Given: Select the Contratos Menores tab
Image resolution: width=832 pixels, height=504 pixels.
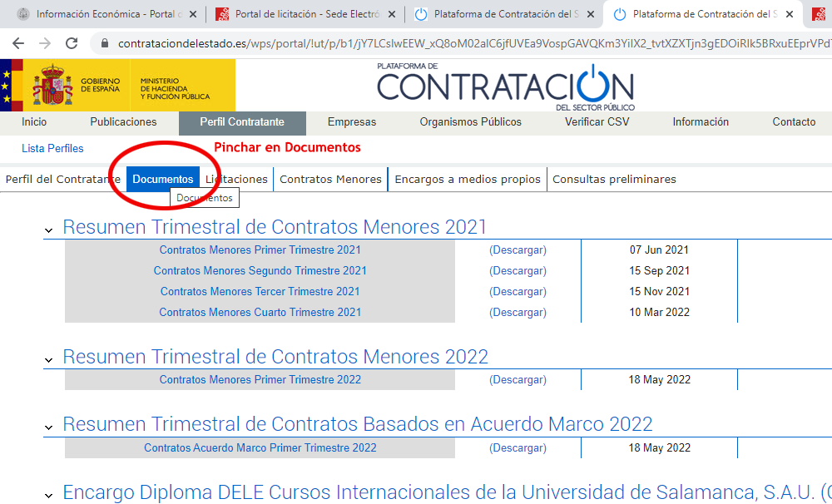Looking at the screenshot, I should click(x=330, y=180).
